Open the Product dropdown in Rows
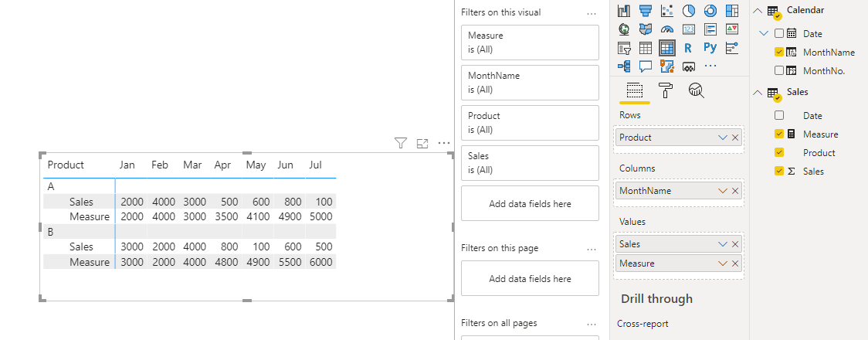 (x=722, y=138)
